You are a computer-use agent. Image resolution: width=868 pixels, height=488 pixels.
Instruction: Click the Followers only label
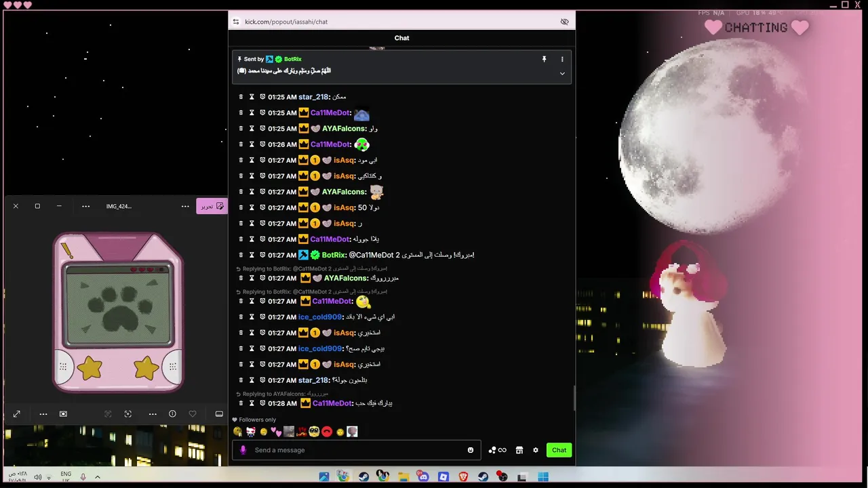pos(257,420)
